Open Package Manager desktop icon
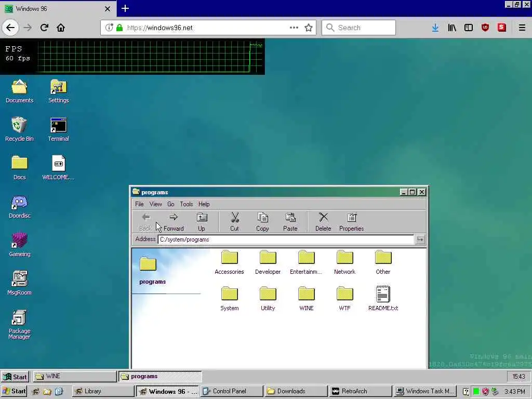This screenshot has height=399, width=532. point(19,324)
